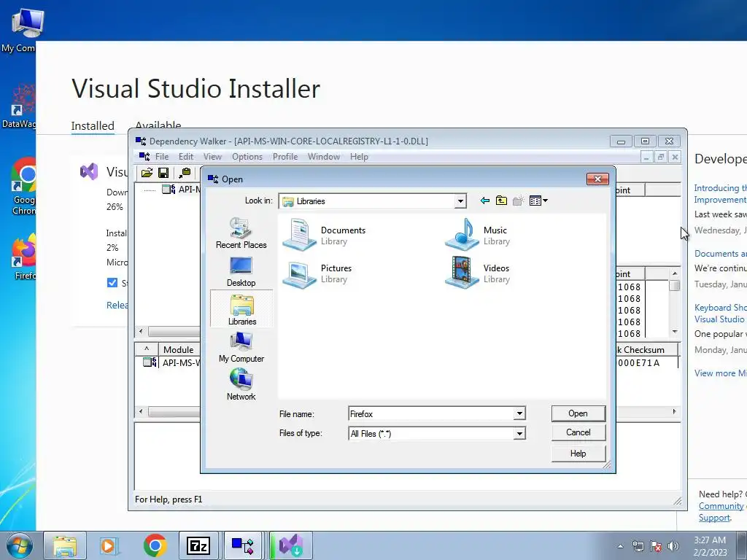Screen dimensions: 747x560
Task: Open the Edit menu in Dependency Walker
Action: coord(186,157)
